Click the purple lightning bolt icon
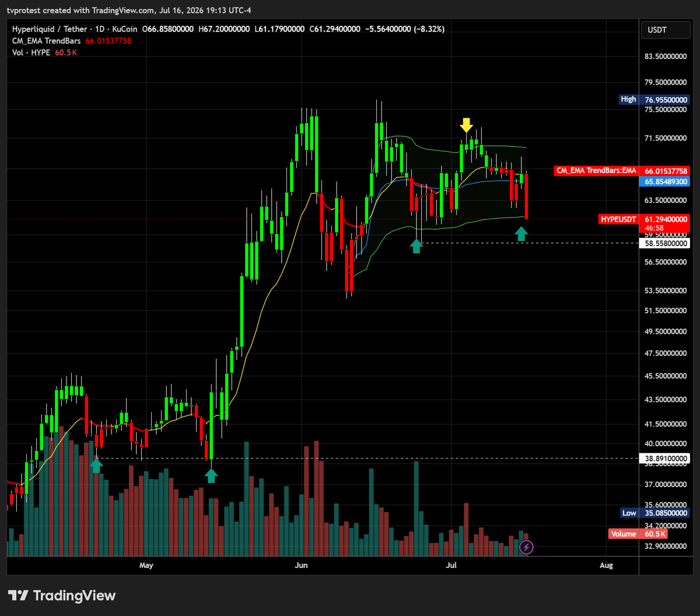The height and width of the screenshot is (616, 700). [526, 547]
